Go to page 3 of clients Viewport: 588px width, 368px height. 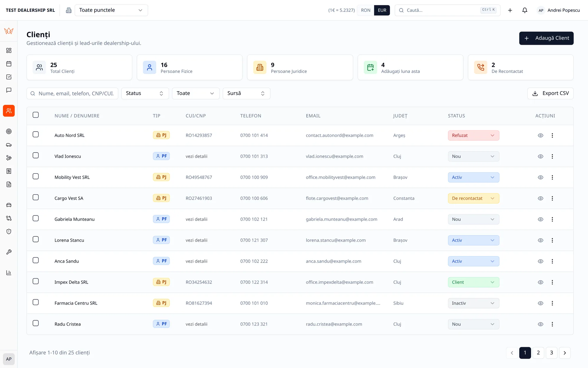click(552, 353)
